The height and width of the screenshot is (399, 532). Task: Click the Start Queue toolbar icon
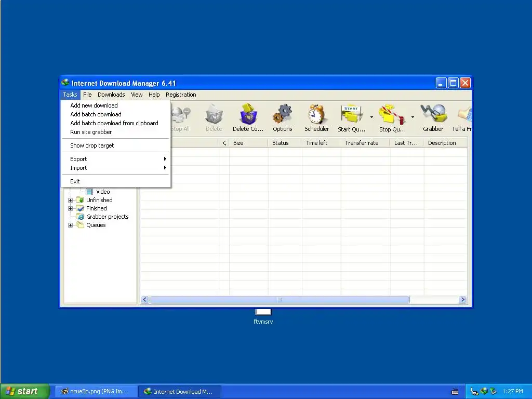coord(351,114)
